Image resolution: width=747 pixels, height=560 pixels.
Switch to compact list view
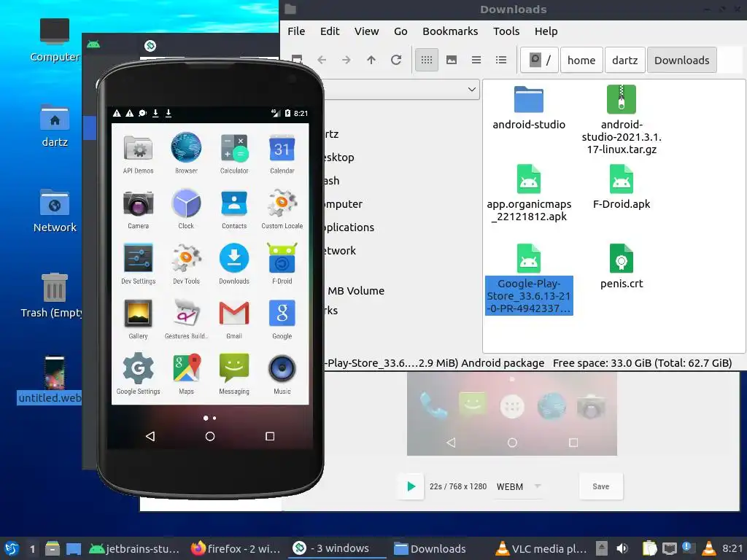tap(476, 60)
